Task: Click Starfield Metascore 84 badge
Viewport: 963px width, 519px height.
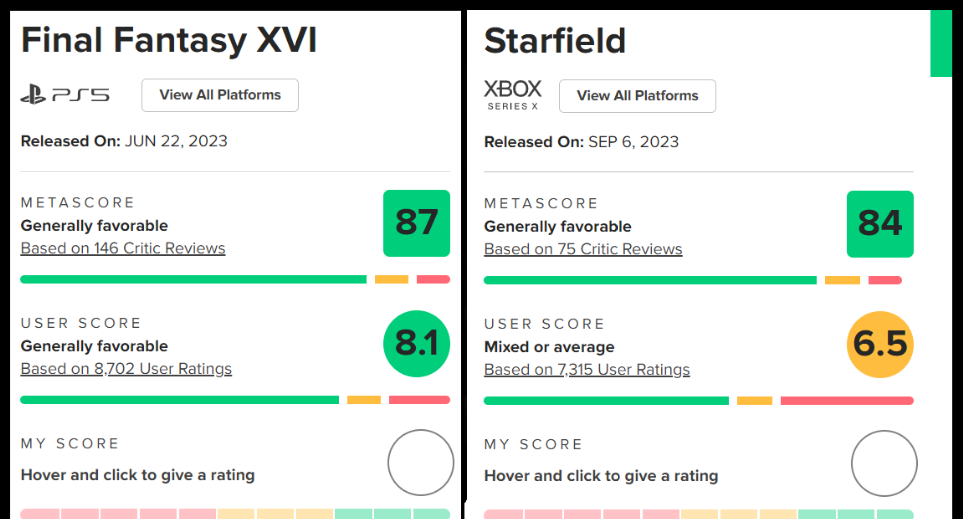Action: [880, 223]
